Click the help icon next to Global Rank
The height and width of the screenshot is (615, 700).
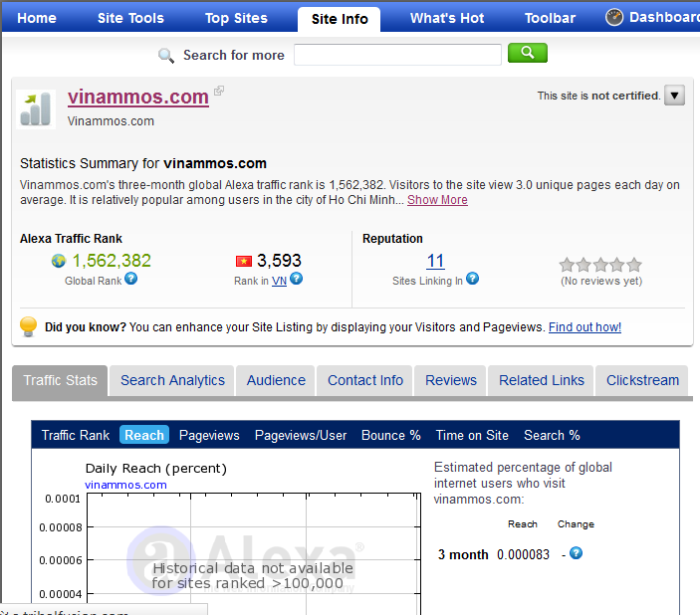coord(131,280)
